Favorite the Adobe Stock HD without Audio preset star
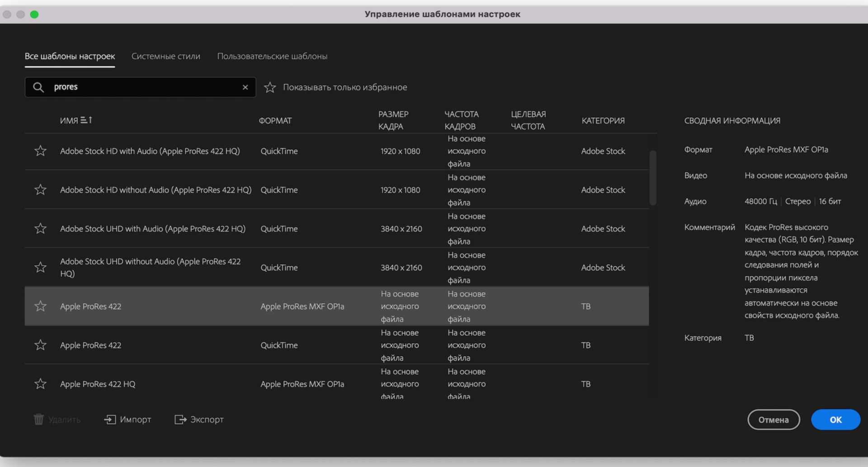 [x=41, y=189]
